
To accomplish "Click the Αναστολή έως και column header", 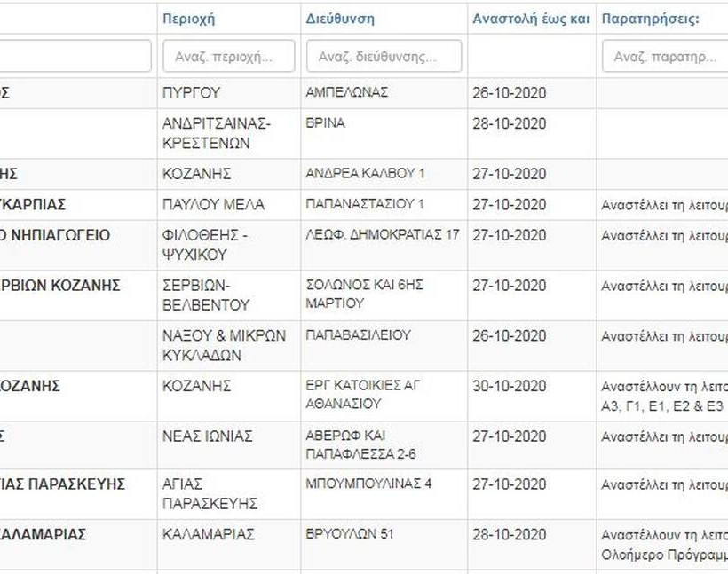I will [x=530, y=19].
